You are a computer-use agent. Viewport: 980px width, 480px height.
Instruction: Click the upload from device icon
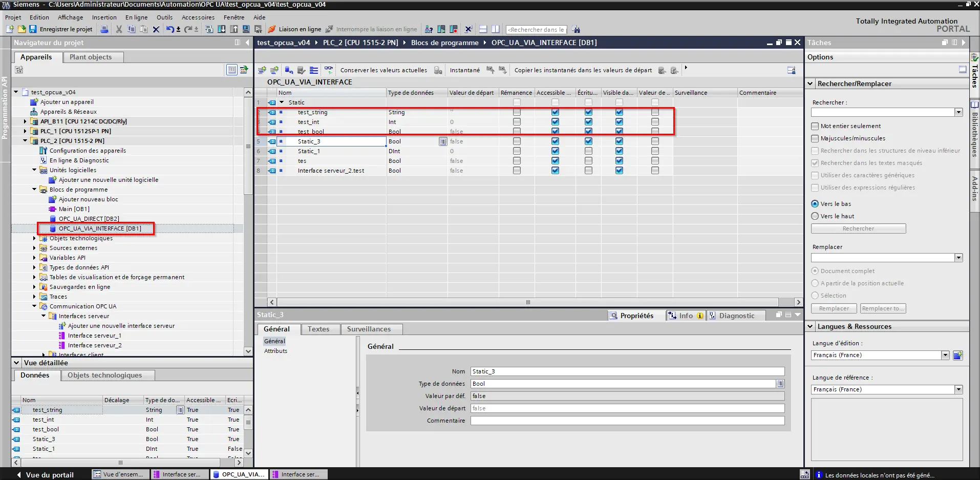(233, 29)
